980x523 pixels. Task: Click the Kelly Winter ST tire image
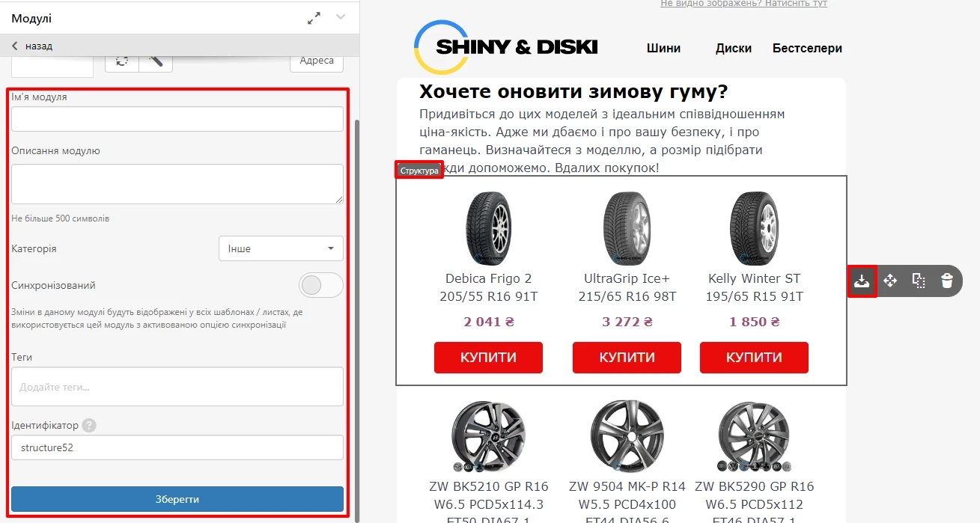point(754,228)
